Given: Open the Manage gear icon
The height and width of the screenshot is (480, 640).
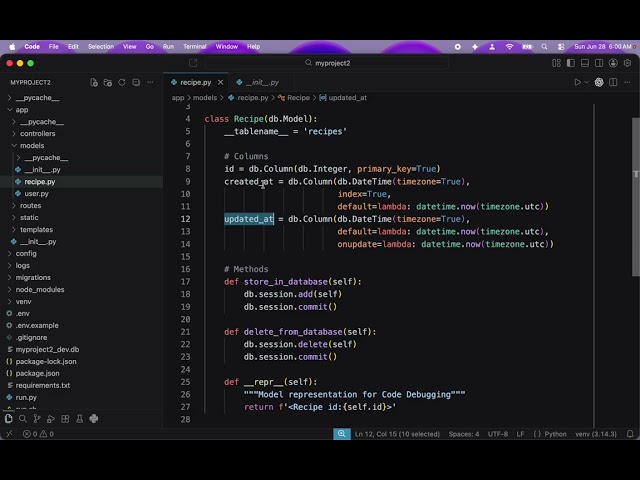Looking at the screenshot, I should tap(627, 63).
